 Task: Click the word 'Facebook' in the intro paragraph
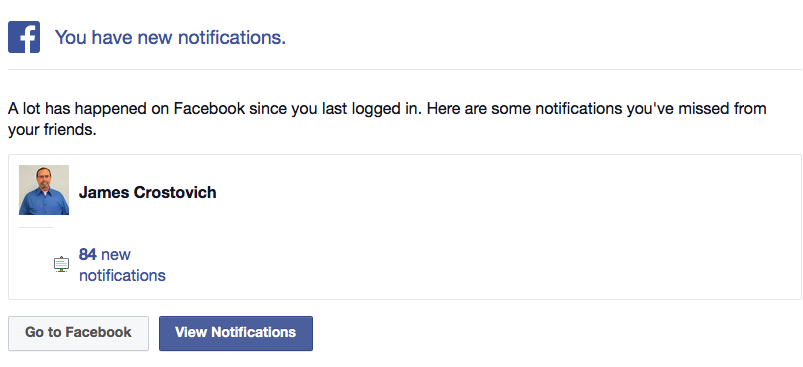point(209,109)
